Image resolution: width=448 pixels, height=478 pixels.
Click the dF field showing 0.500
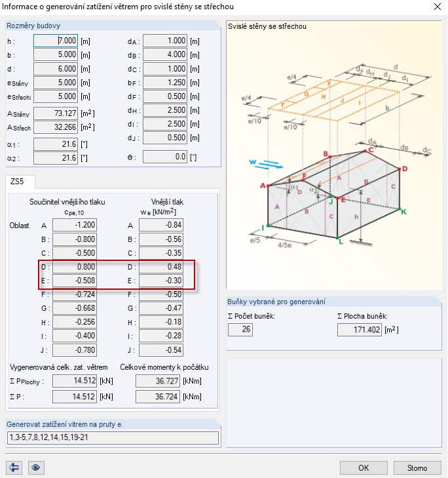tap(165, 96)
